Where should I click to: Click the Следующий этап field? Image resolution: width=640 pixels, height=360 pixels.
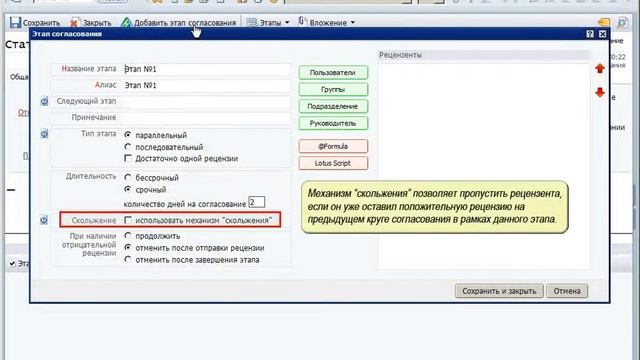tap(207, 101)
